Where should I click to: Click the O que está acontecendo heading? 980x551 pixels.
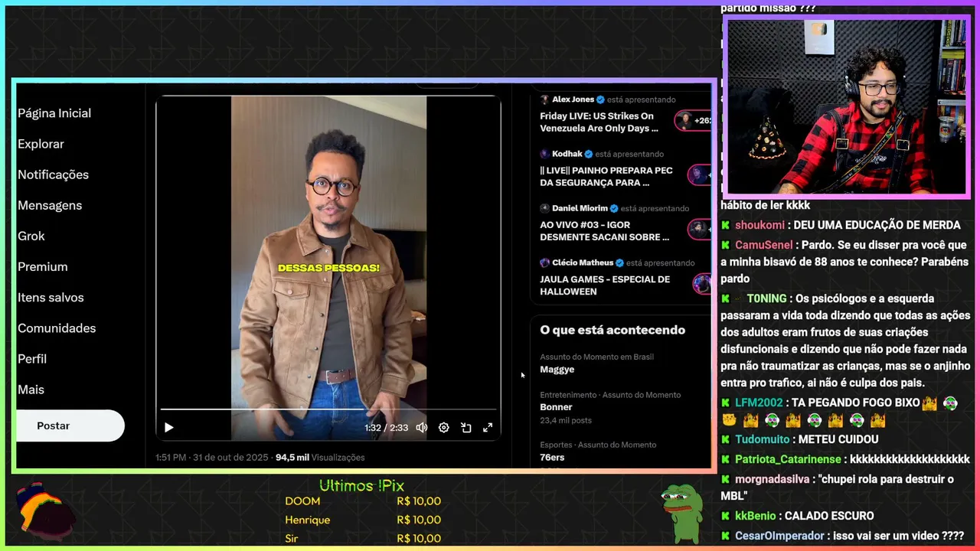[x=612, y=330]
